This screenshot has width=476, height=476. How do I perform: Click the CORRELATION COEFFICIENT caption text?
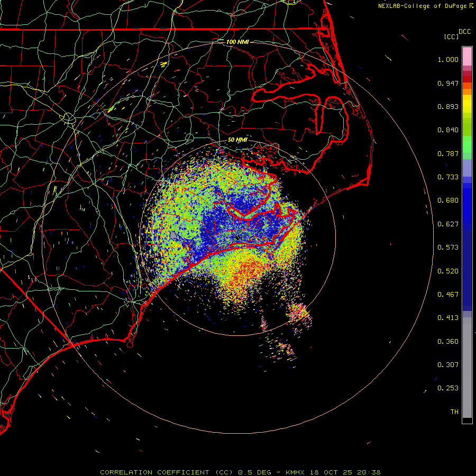154,472
